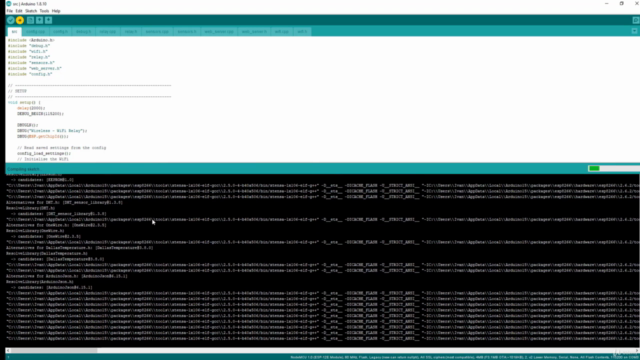Click the 'void setup()' code line
Viewport: 640px width, 360px height.
(24, 102)
